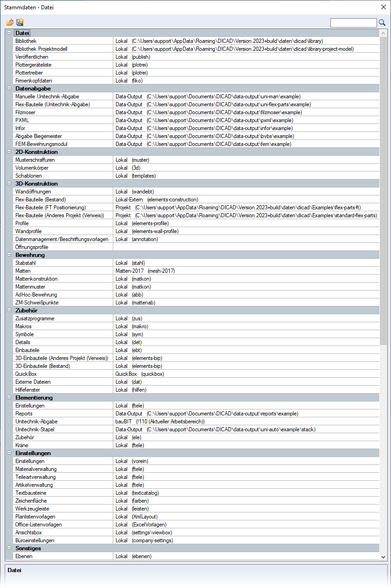Select the Veröffentlichen row
Viewport: 391px width, 588px height.
(x=196, y=57)
